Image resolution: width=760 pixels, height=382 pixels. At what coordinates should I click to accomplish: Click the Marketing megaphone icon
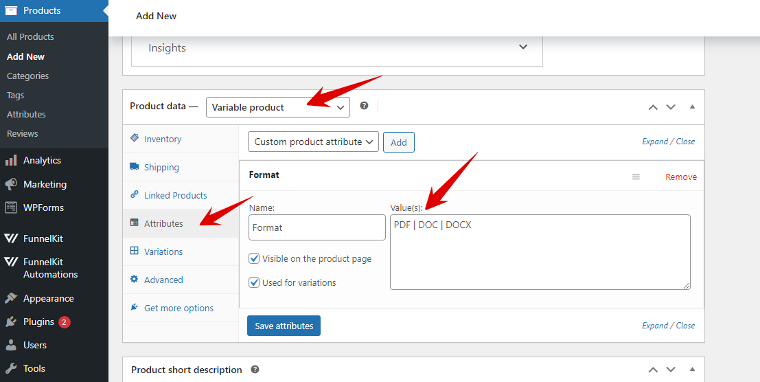[11, 184]
